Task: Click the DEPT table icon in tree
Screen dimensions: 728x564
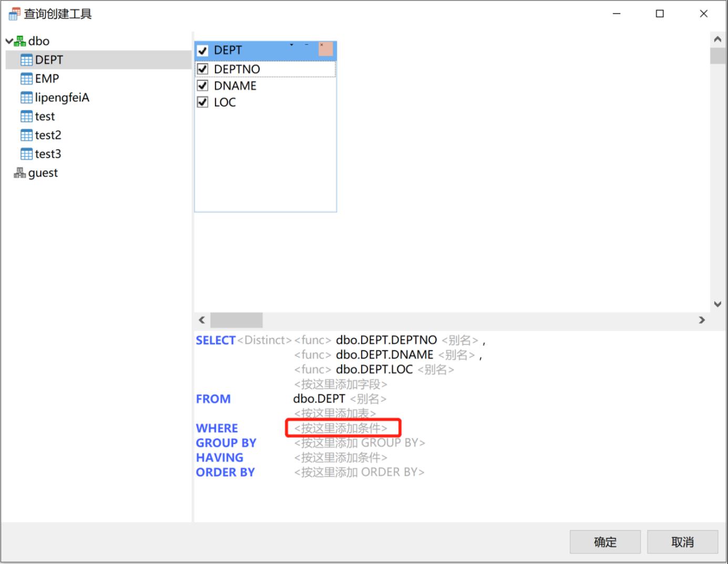Action: [x=26, y=60]
